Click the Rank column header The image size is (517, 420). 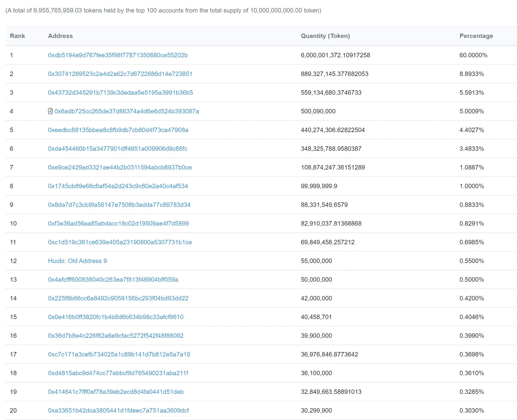18,36
